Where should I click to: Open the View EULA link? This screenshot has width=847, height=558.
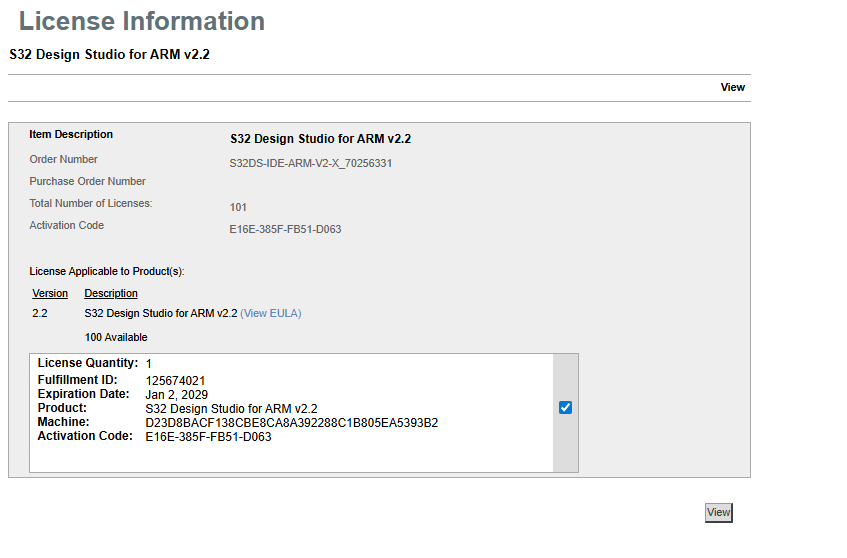coord(271,313)
